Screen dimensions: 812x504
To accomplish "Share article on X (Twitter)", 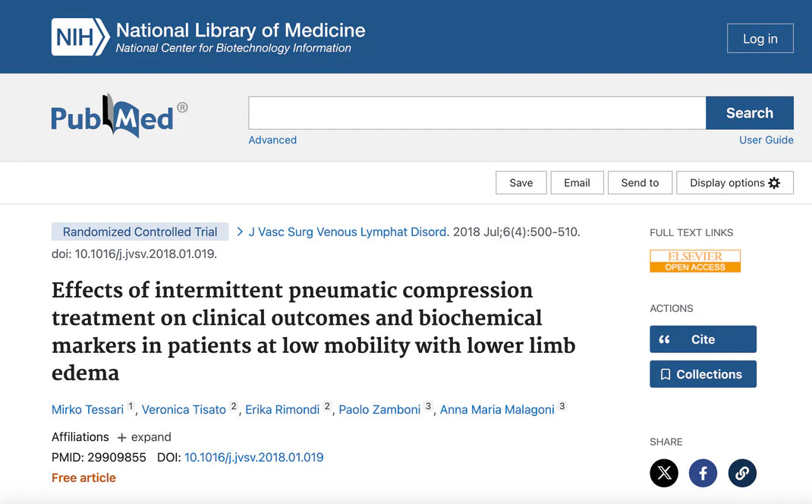I will 664,474.
